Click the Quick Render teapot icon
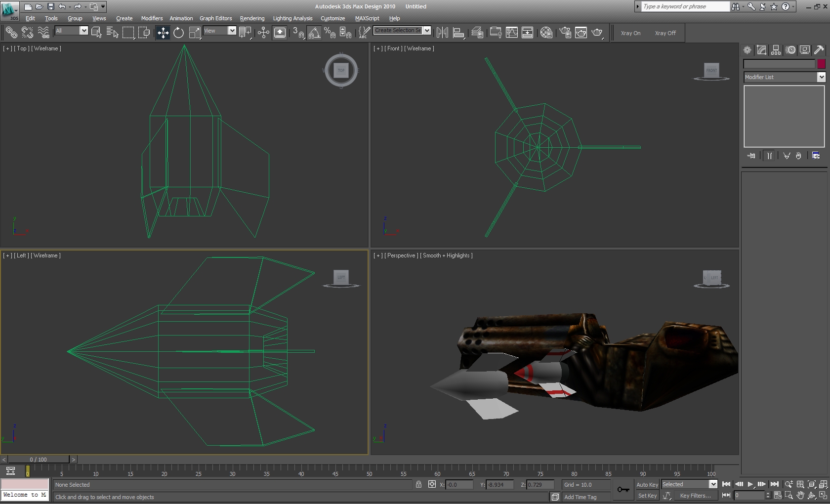The height and width of the screenshot is (504, 830). click(x=597, y=33)
